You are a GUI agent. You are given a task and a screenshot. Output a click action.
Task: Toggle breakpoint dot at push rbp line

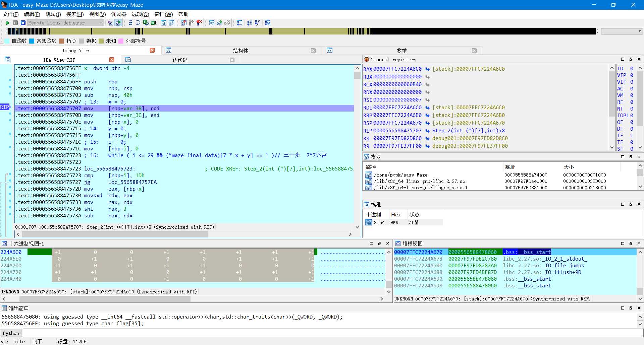click(10, 80)
